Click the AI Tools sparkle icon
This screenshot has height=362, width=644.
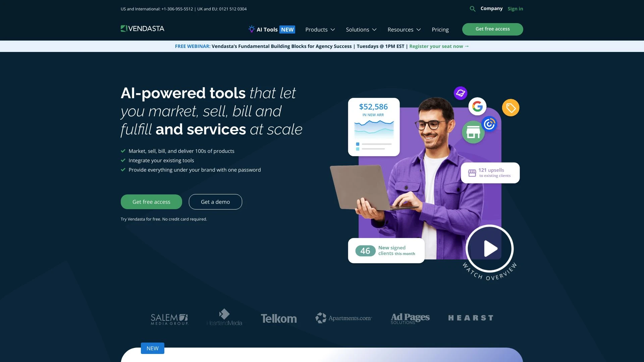251,29
